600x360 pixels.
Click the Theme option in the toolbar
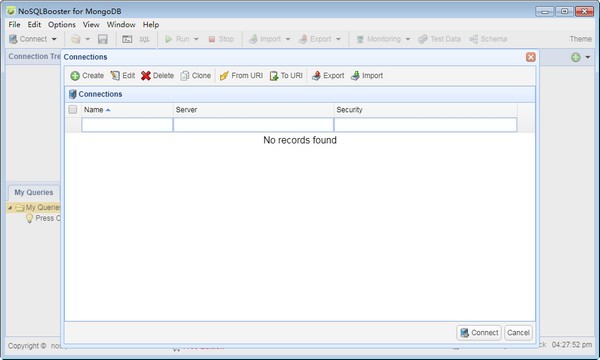[x=580, y=39]
